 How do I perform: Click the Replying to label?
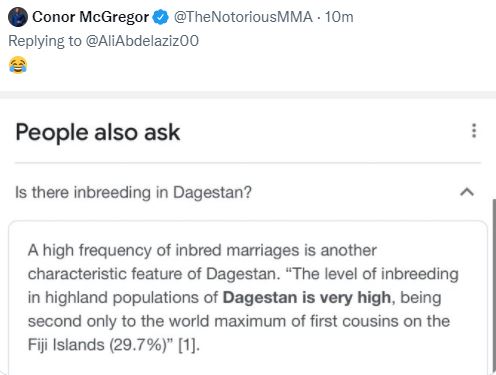click(x=45, y=41)
